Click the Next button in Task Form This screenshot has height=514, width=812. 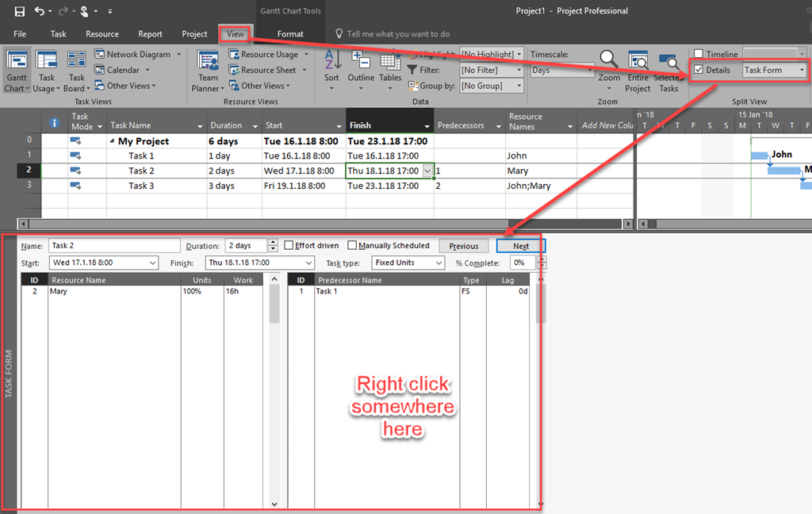521,246
